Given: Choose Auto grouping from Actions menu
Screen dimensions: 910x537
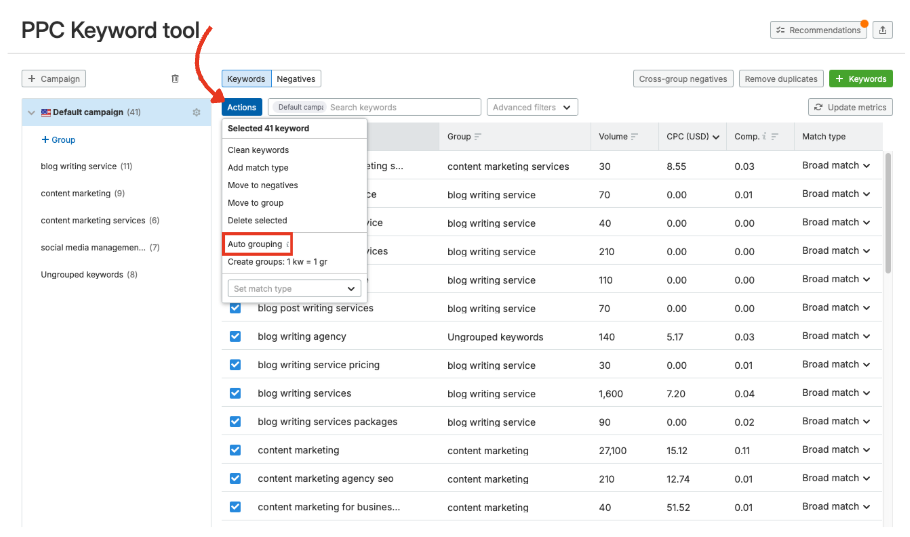Looking at the screenshot, I should pyautogui.click(x=256, y=244).
